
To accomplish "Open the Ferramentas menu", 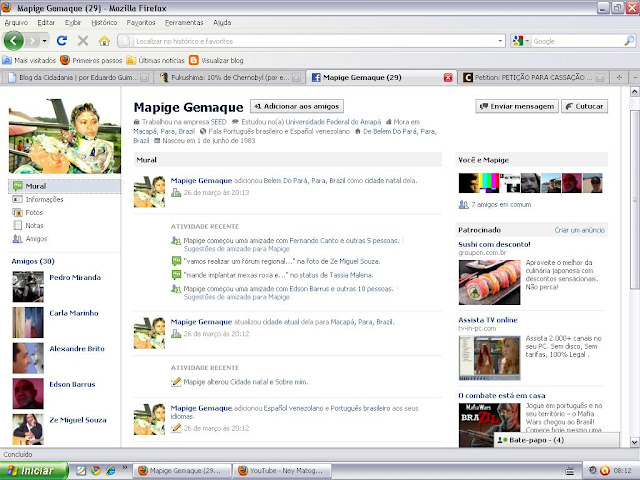I will click(x=184, y=22).
